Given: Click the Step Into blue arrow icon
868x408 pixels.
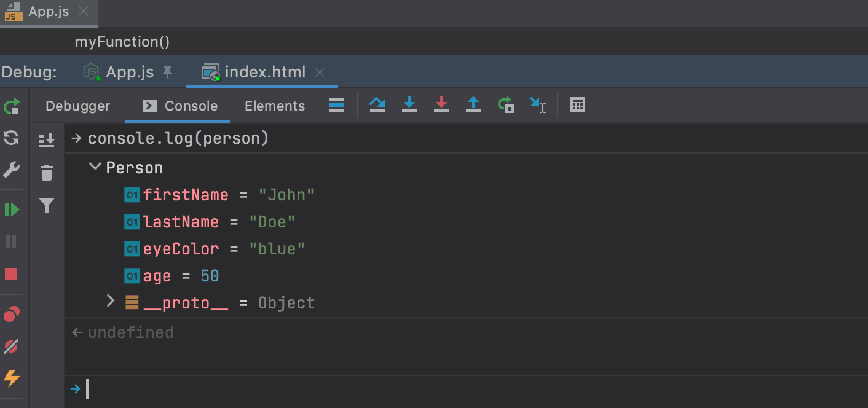Looking at the screenshot, I should pyautogui.click(x=409, y=105).
